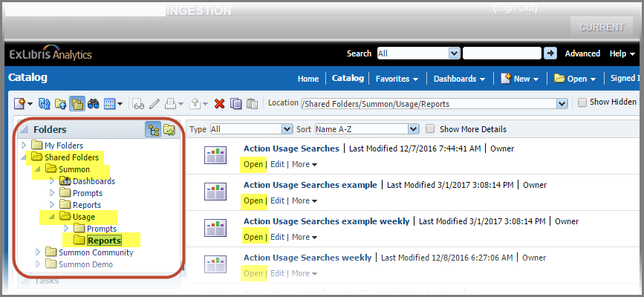The height and width of the screenshot is (297, 644).
Task: Open the Favorites menu
Action: coord(397,79)
